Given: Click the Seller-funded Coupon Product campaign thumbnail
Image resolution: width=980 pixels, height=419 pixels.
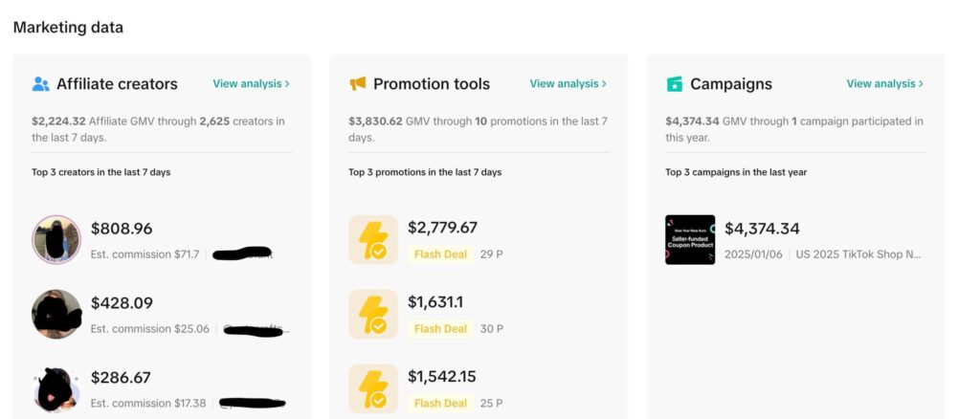Looking at the screenshot, I should 690,240.
